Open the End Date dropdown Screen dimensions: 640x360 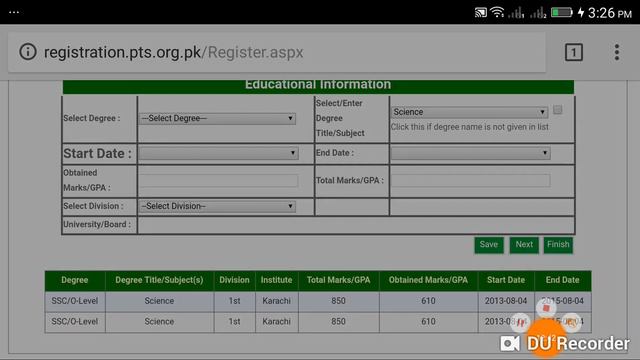471,153
